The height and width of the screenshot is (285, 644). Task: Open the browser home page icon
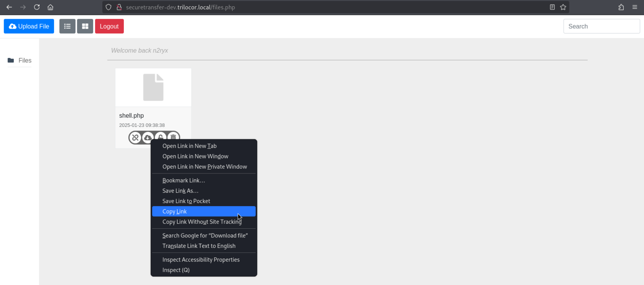click(x=50, y=7)
